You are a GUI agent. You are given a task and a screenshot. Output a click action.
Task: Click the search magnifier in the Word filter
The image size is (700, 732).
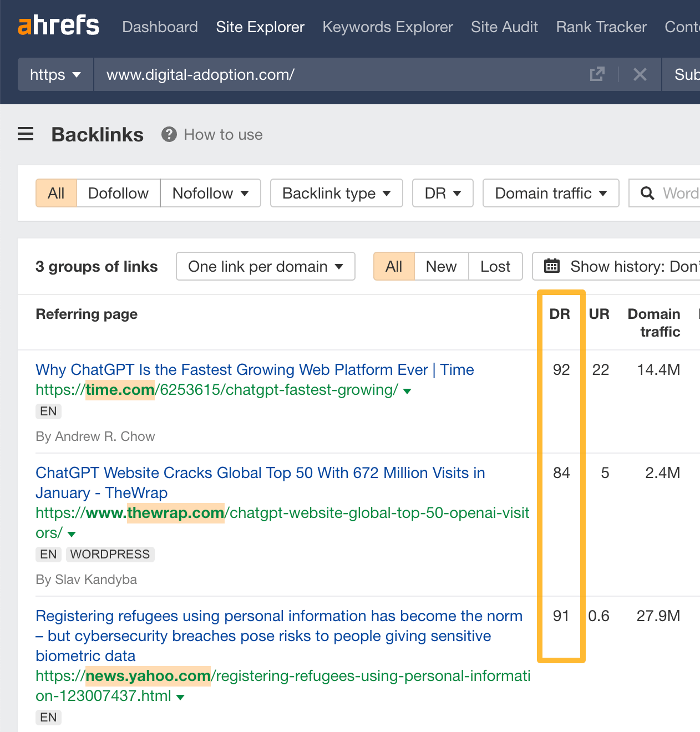[x=647, y=193]
